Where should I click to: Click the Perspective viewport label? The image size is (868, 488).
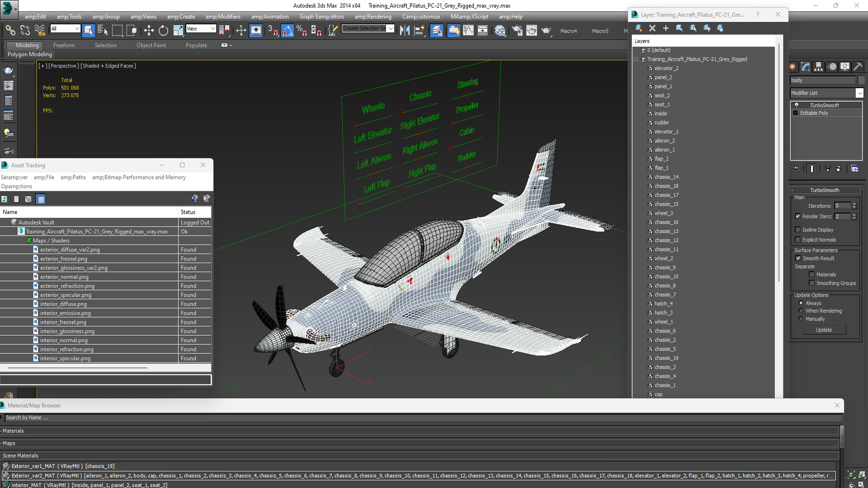pos(63,66)
